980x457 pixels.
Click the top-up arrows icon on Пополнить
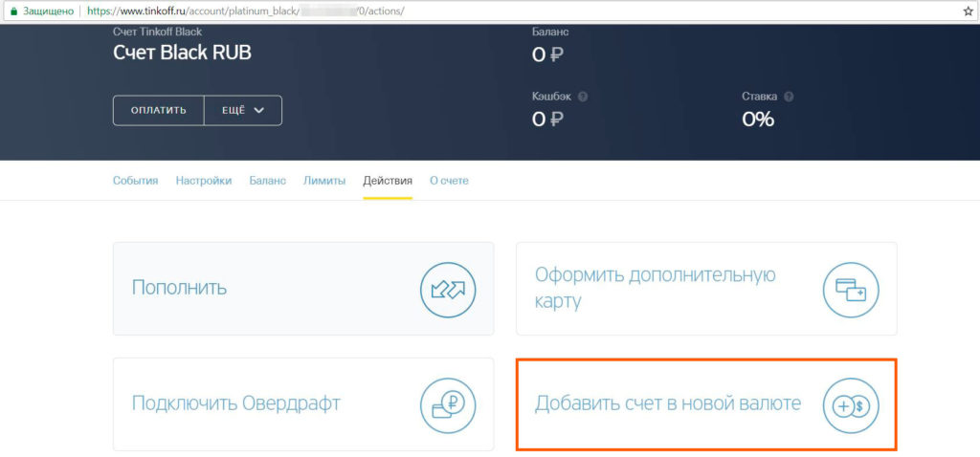448,290
